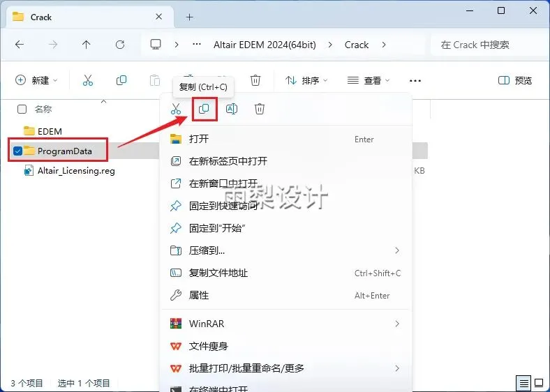Screen dimensions: 550x392
Task: Click the toolbar Delete trash icon
Action: point(255,80)
